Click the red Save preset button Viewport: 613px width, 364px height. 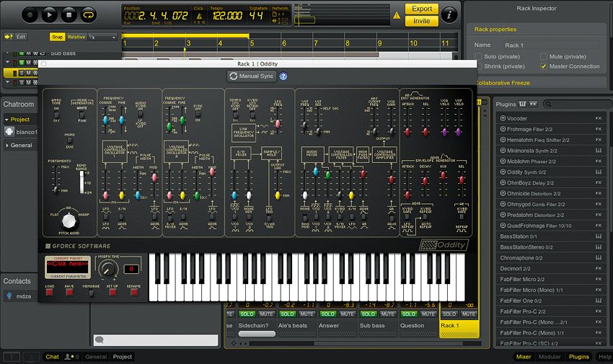coord(69,292)
